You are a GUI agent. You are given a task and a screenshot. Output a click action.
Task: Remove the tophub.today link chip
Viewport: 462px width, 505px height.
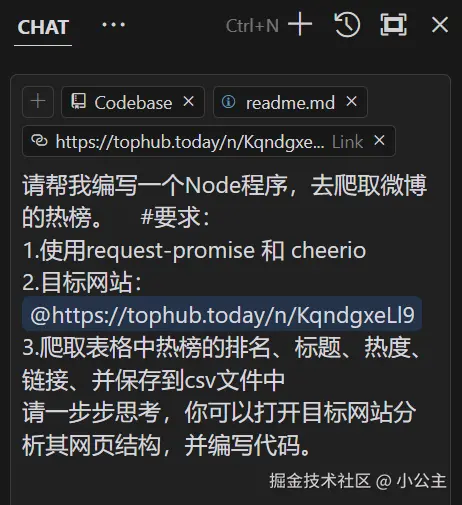coord(379,140)
